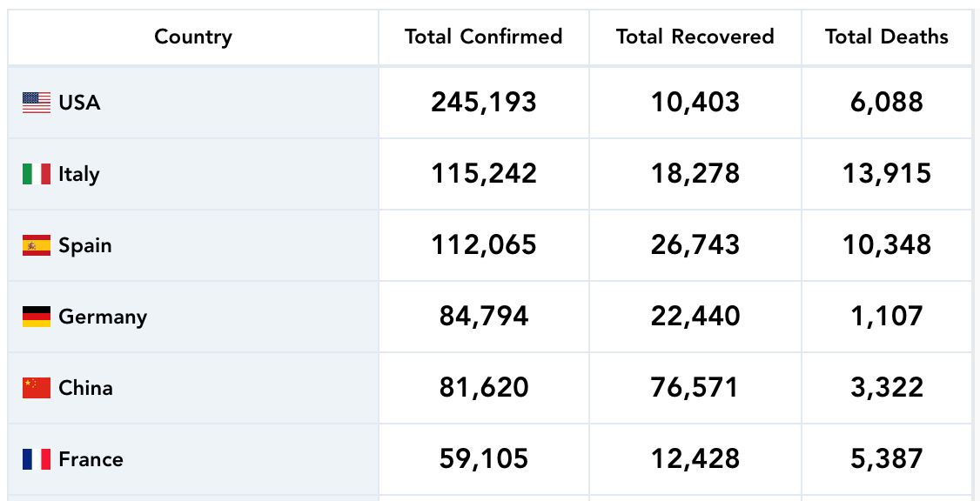The image size is (980, 501).
Task: Select the Italy country name
Action: [x=79, y=174]
